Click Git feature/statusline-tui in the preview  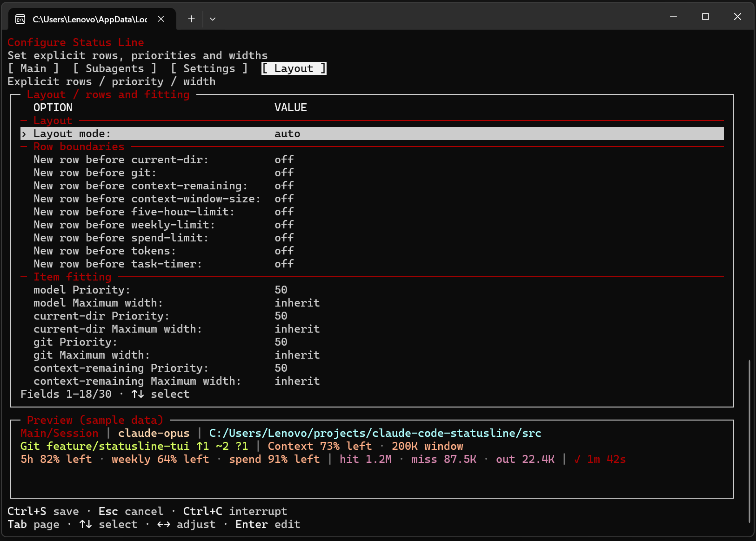(105, 446)
